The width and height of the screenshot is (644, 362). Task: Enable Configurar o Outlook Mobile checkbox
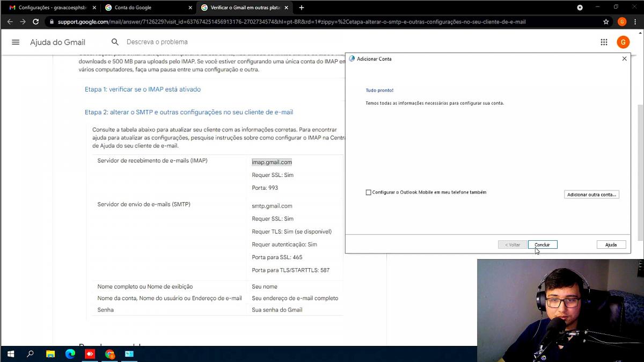tap(368, 193)
